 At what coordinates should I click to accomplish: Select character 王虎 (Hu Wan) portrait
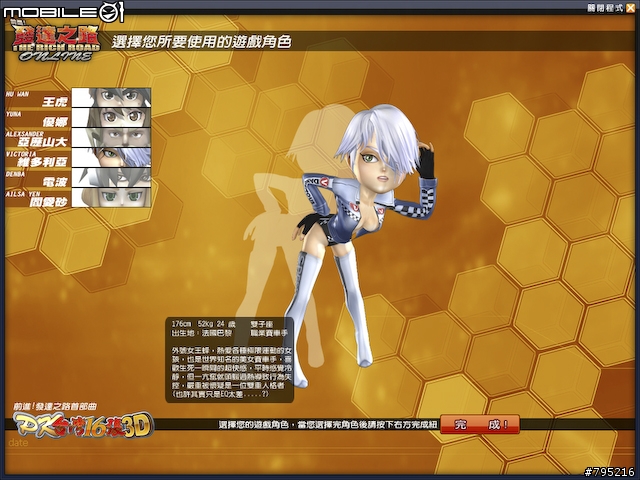(111, 98)
